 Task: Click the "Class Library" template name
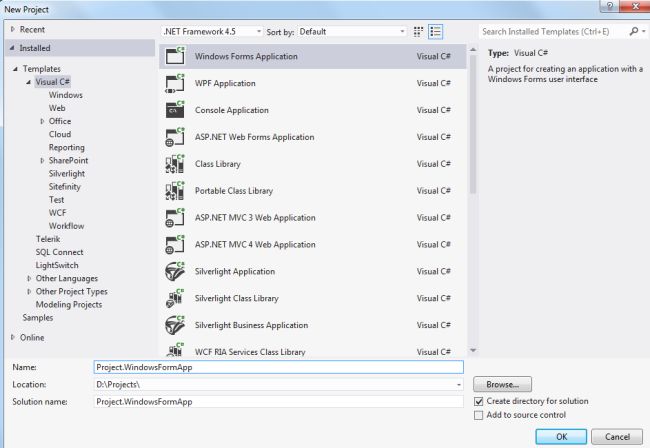point(218,164)
